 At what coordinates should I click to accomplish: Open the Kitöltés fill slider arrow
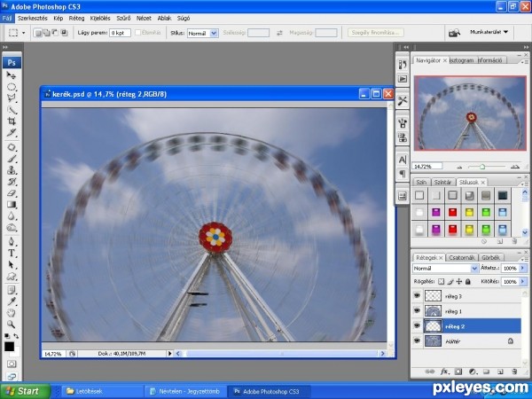pyautogui.click(x=523, y=282)
